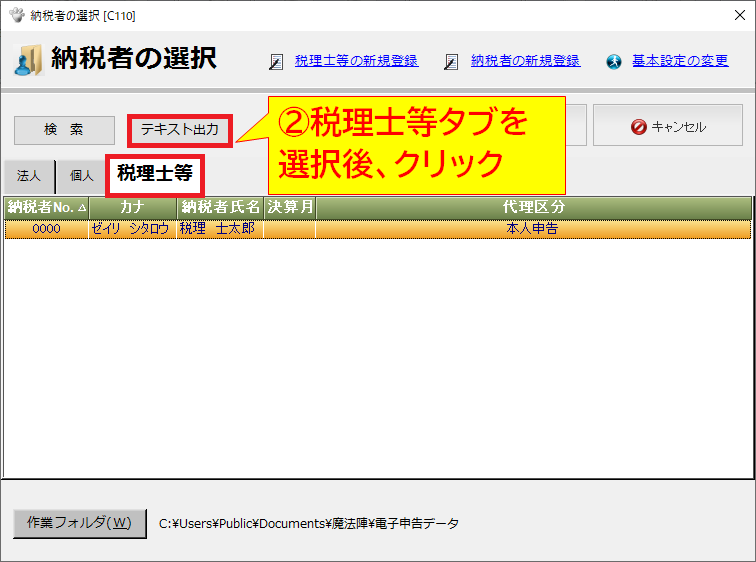Image resolution: width=756 pixels, height=562 pixels.
Task: Click the globe icon beside 基本設定の変更
Action: click(x=614, y=62)
